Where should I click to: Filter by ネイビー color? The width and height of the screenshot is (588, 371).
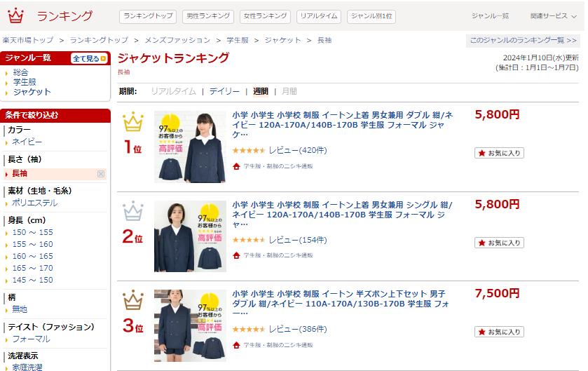coord(27,142)
